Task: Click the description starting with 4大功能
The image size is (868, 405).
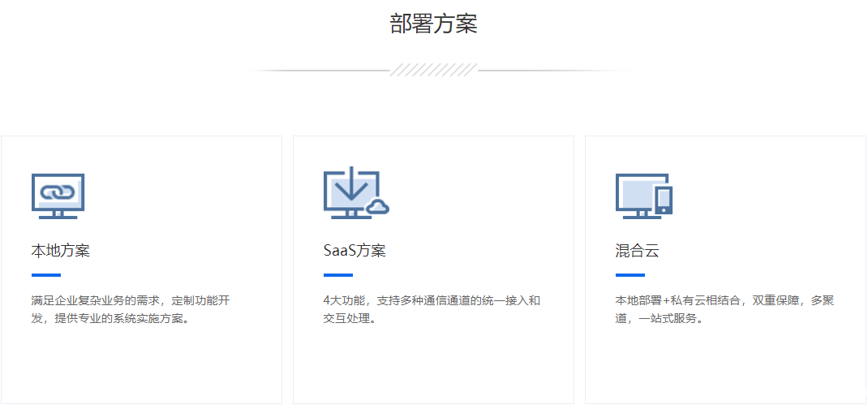Action: tap(432, 309)
